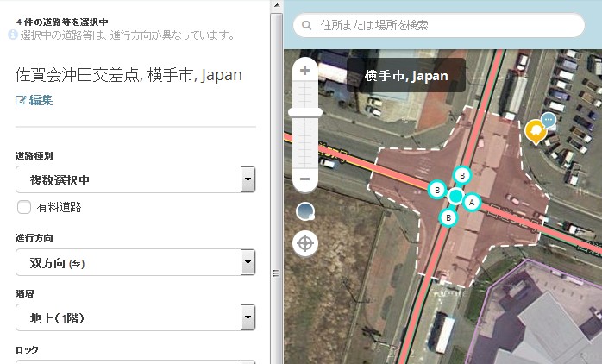Open the yellow update request marker
The height and width of the screenshot is (364, 602).
(535, 132)
